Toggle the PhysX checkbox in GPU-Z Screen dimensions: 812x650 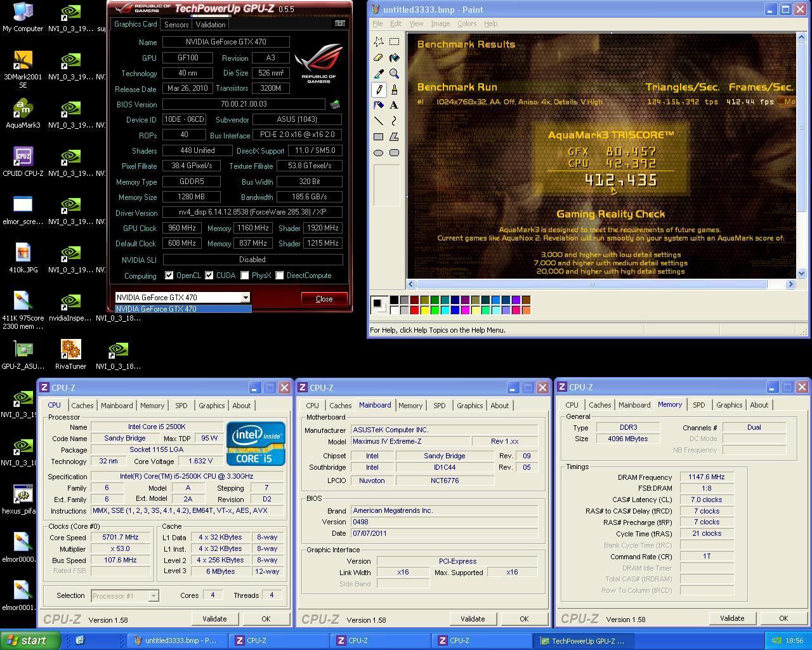point(244,275)
